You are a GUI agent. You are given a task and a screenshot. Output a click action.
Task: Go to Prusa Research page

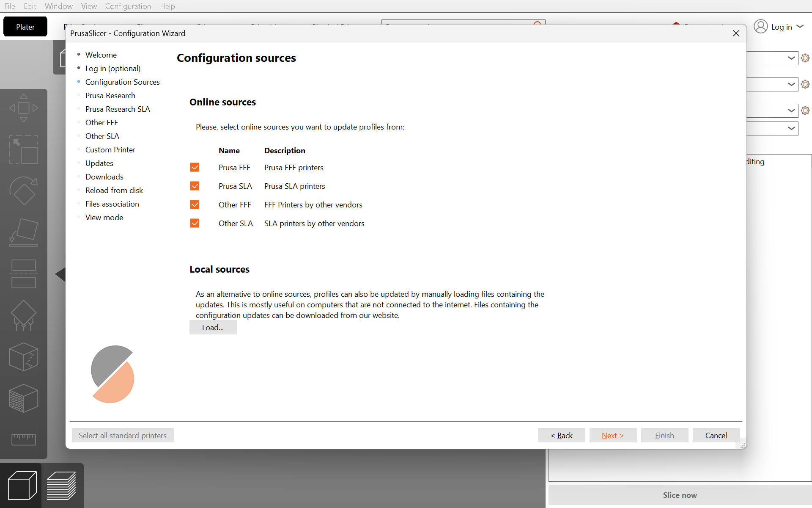tap(110, 95)
